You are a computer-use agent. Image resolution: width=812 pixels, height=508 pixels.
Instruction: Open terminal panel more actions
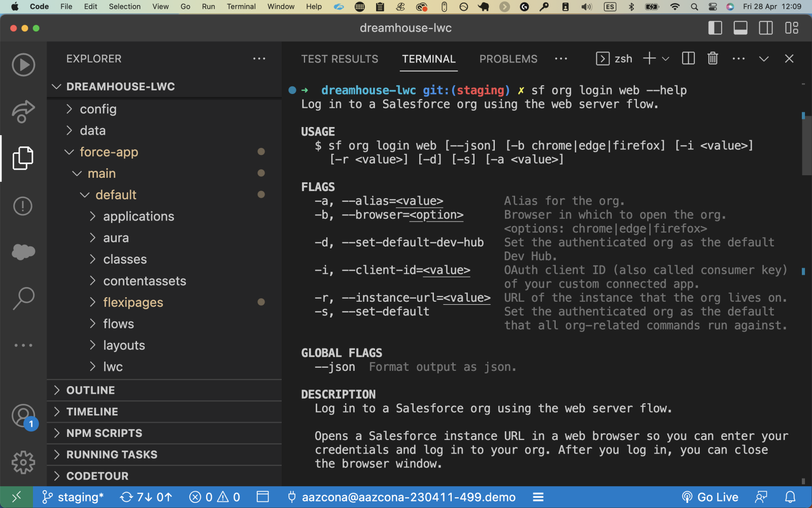738,59
